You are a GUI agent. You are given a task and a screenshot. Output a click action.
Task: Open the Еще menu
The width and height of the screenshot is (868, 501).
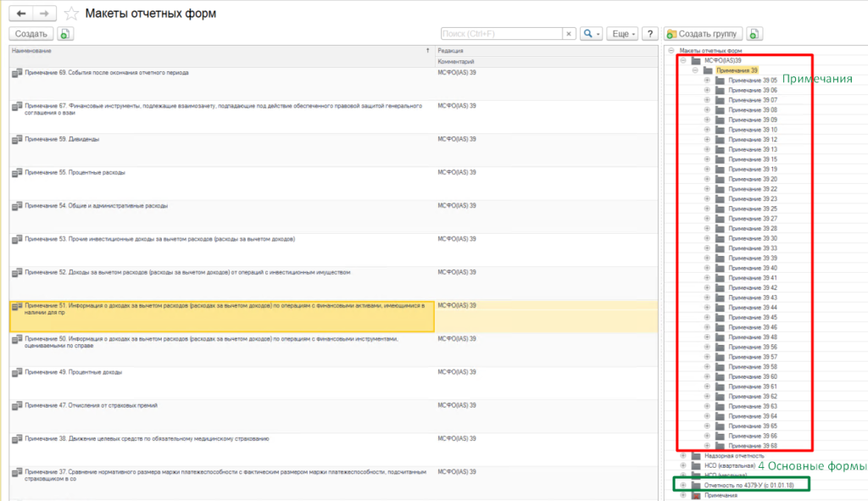pyautogui.click(x=621, y=34)
